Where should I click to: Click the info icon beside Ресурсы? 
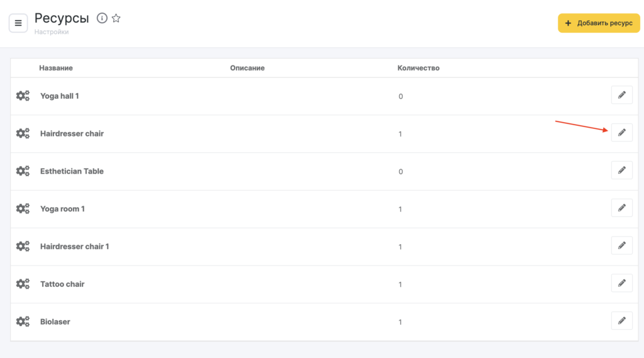click(x=102, y=18)
